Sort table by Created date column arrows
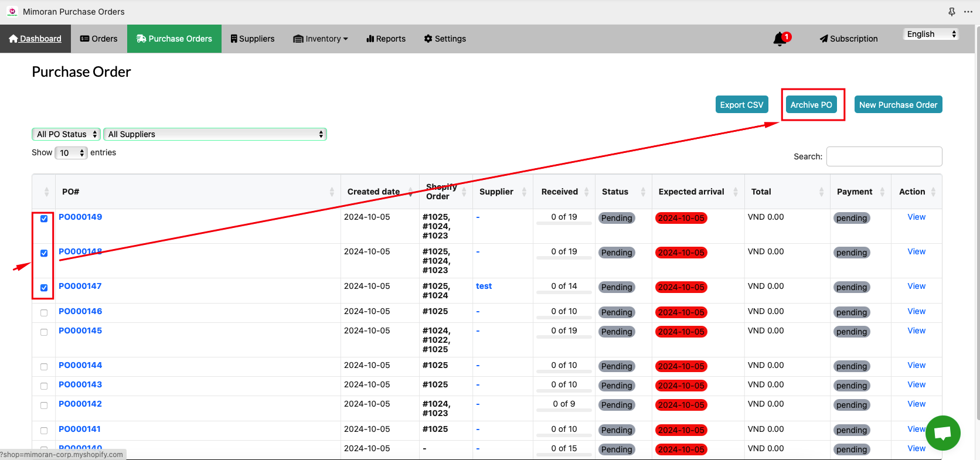 [x=410, y=192]
